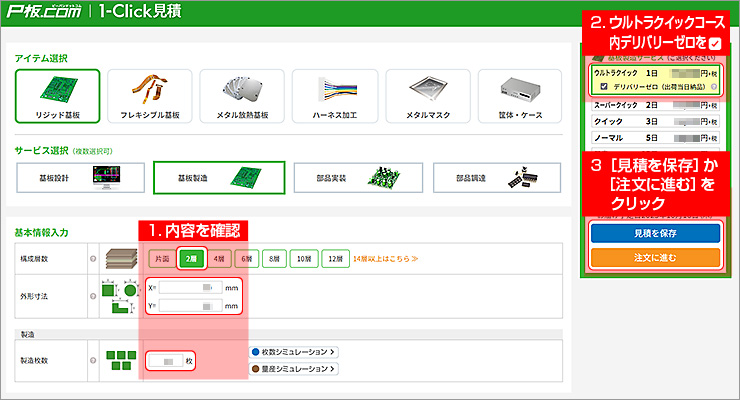Click the help icon next to 構成層数
Viewport: 740px width, 400px height.
[92, 258]
